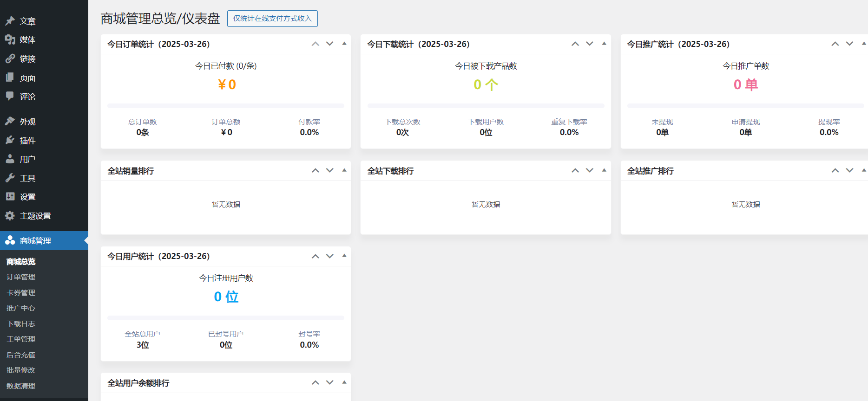Click the 今日订单统计 progress bar
868x401 pixels.
(226, 106)
